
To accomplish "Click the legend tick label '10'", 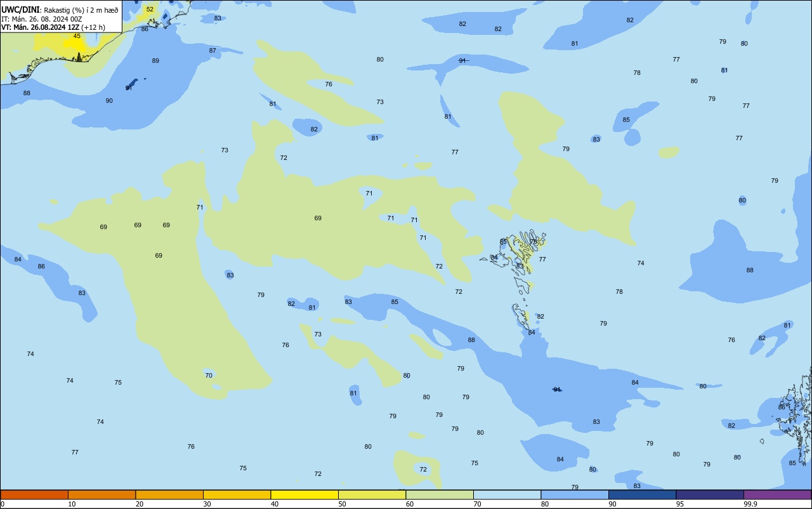I will click(72, 504).
